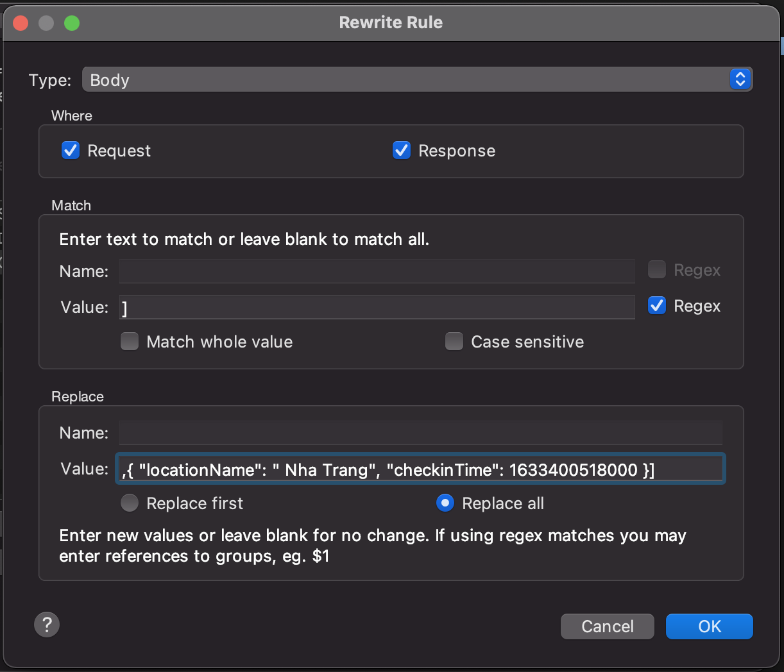Viewport: 784px width, 672px height.
Task: Select the Replace all radio button
Action: [x=445, y=503]
